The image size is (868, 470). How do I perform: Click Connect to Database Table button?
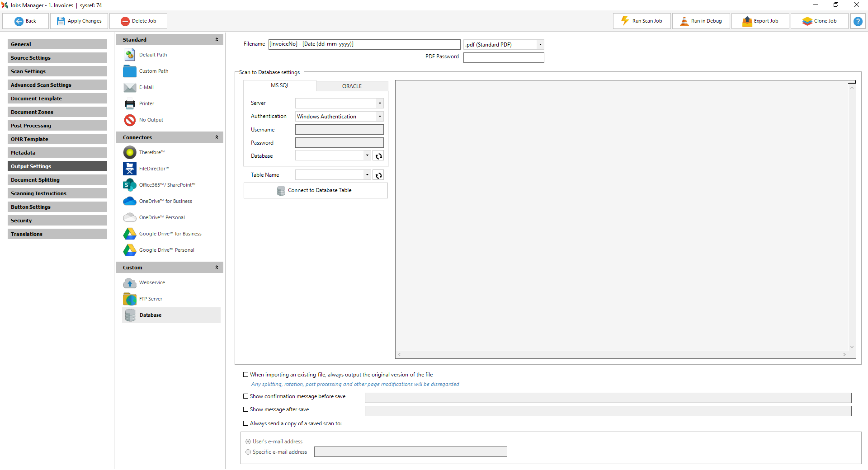coord(316,191)
